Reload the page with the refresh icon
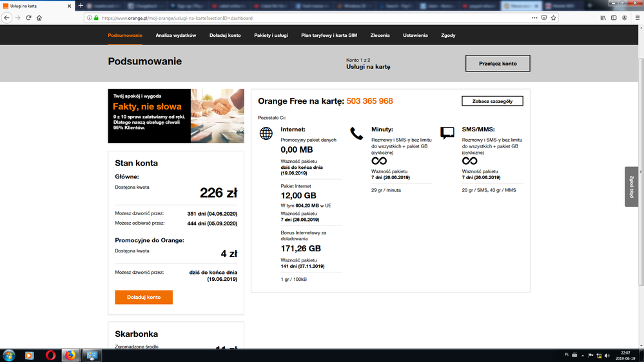 [28, 18]
